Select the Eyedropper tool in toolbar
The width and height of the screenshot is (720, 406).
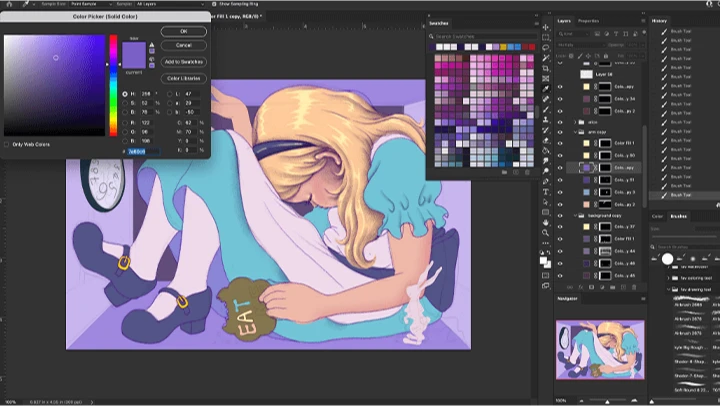coord(546,89)
